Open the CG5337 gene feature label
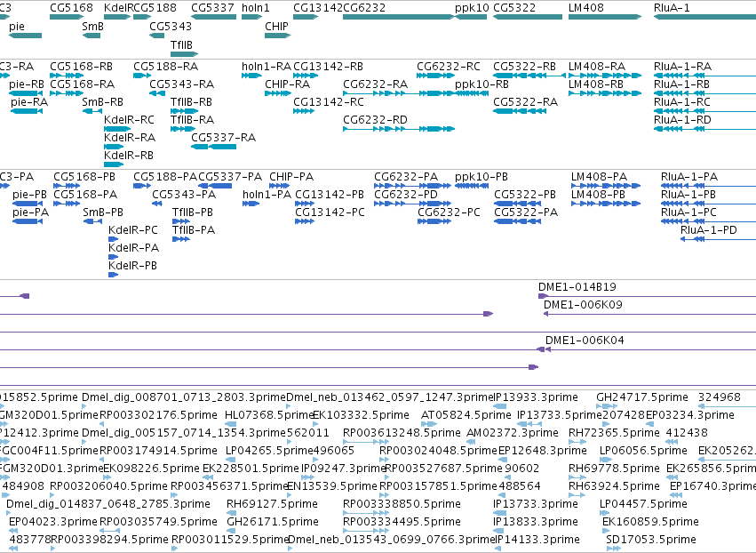The width and height of the screenshot is (756, 553). [x=212, y=8]
